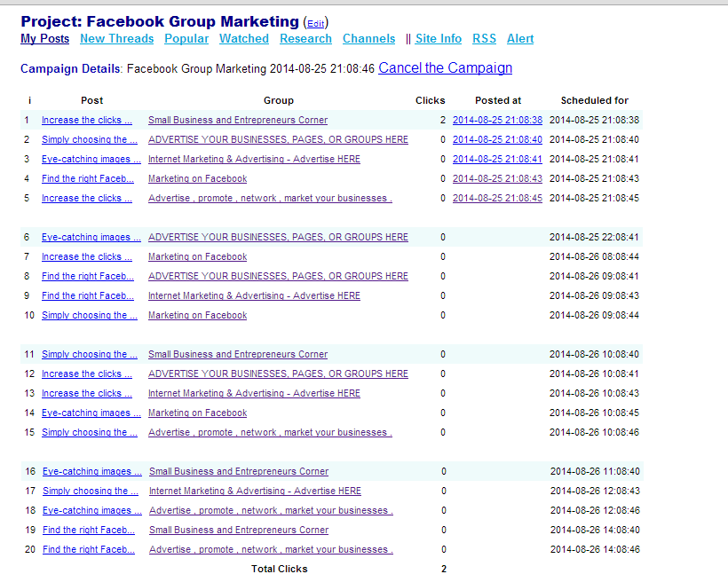Click scheduled time 2014-08-25 22:08:41
The width and height of the screenshot is (728, 582).
pos(594,237)
